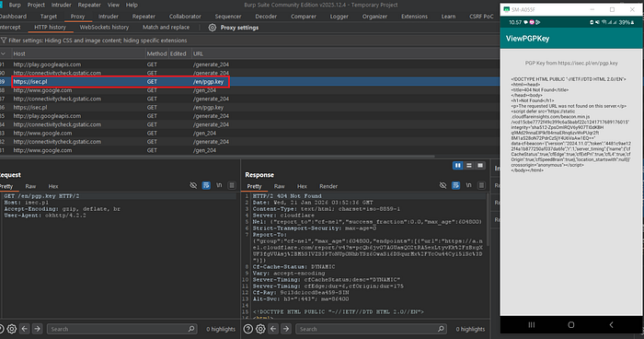The image size is (644, 339).
Task: Toggle \n non-printable characters in Request panel
Action: [219, 185]
